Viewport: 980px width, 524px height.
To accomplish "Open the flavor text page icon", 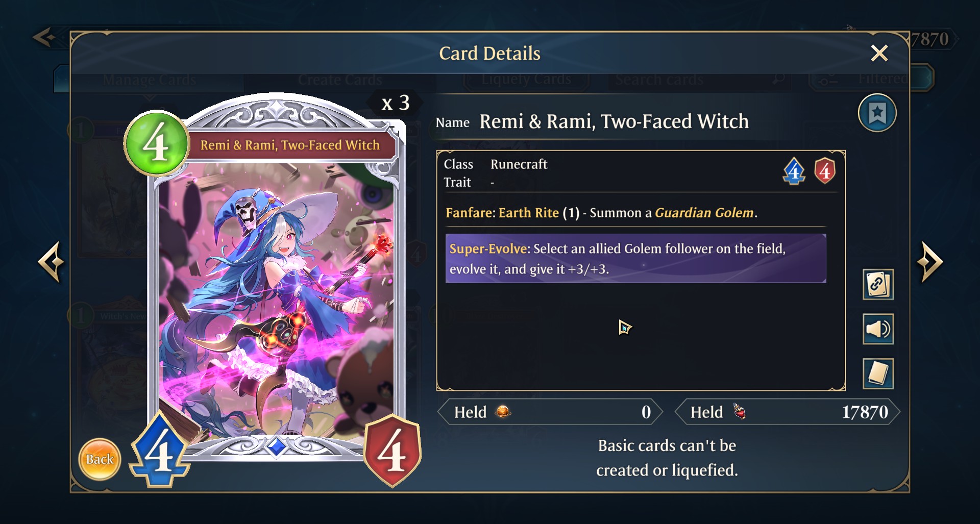I will [x=878, y=373].
